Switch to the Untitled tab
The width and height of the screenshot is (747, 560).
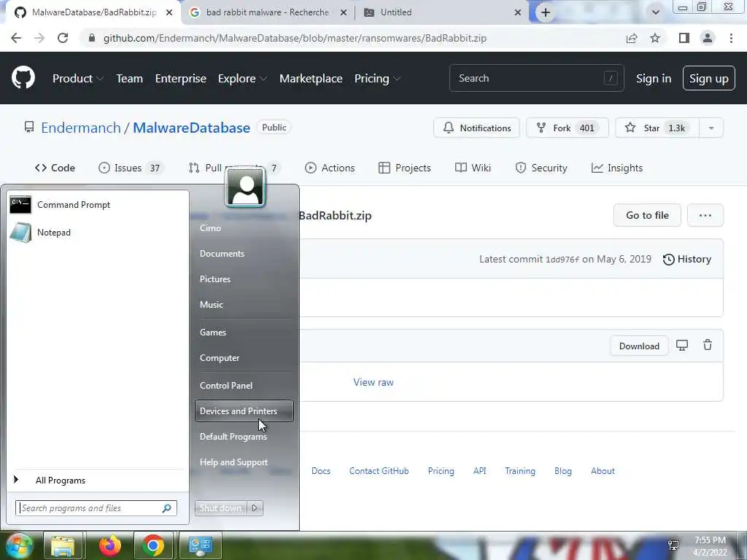(396, 12)
